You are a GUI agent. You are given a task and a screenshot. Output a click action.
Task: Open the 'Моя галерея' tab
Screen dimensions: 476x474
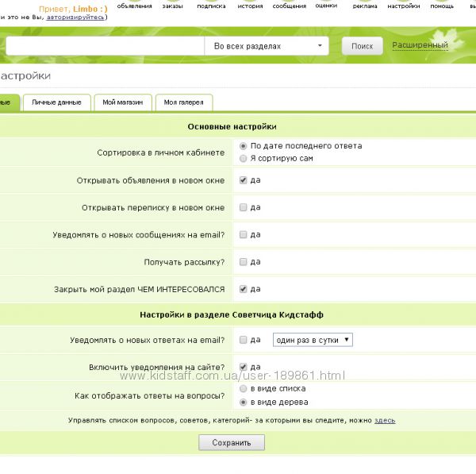coord(183,102)
